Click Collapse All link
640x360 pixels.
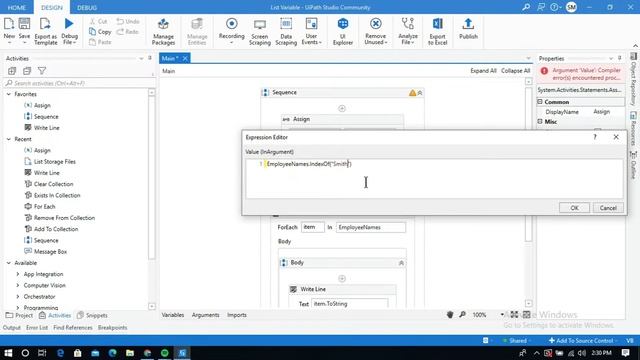[516, 71]
